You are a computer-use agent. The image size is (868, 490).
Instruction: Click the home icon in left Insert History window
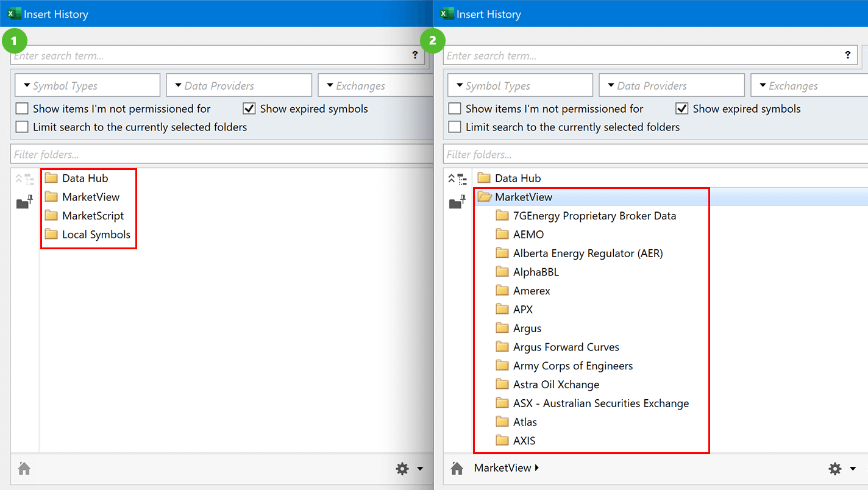[24, 468]
